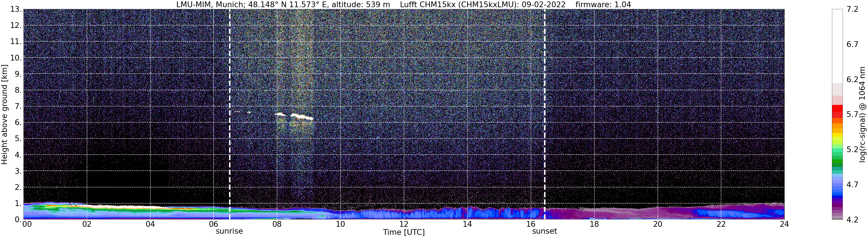Click the height axis tick label 4.
Image resolution: width=868 pixels, height=238 pixels.
point(18,155)
